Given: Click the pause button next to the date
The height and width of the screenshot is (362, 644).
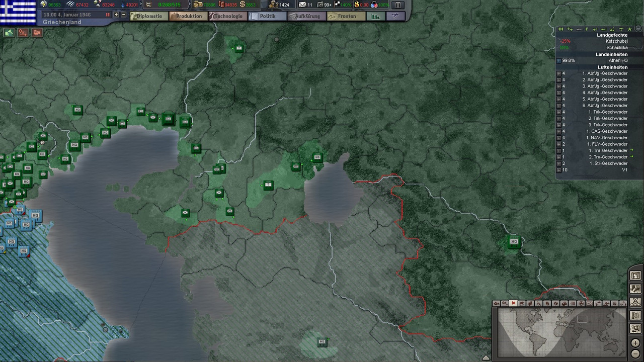Looking at the screenshot, I should click(x=108, y=15).
